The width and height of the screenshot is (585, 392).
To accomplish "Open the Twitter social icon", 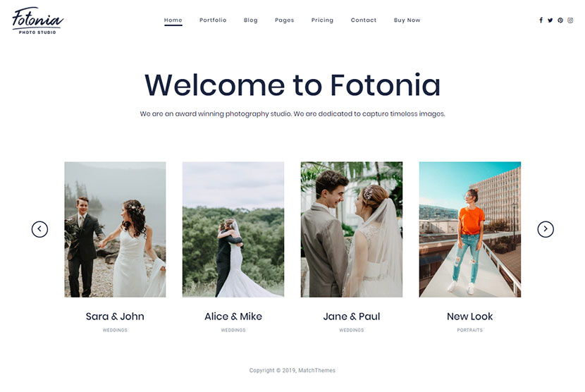I will pyautogui.click(x=550, y=20).
